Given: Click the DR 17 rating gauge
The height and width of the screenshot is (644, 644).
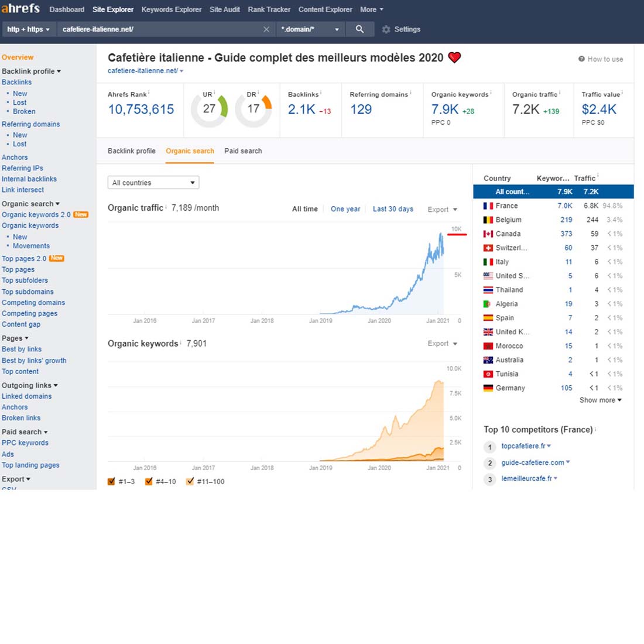Looking at the screenshot, I should 254,109.
